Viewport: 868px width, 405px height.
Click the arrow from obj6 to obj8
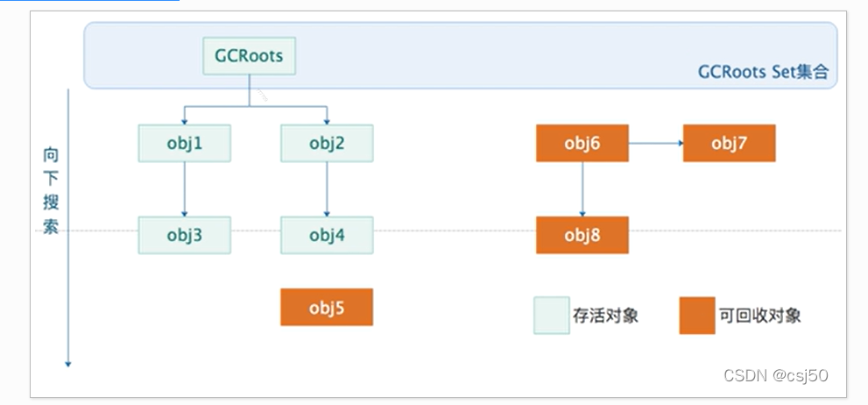[582, 188]
